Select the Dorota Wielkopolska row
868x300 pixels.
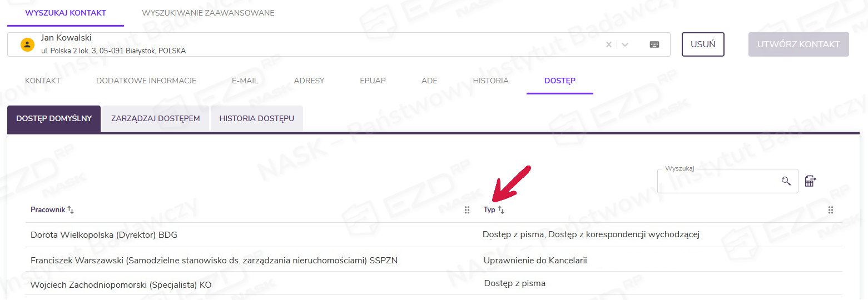pyautogui.click(x=104, y=235)
